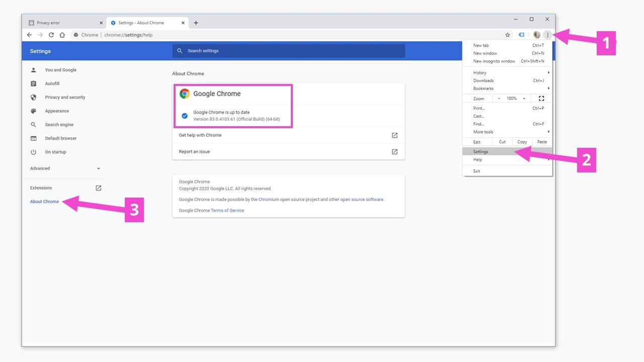The image size is (644, 362).
Task: Open the Chromium link
Action: 268,200
